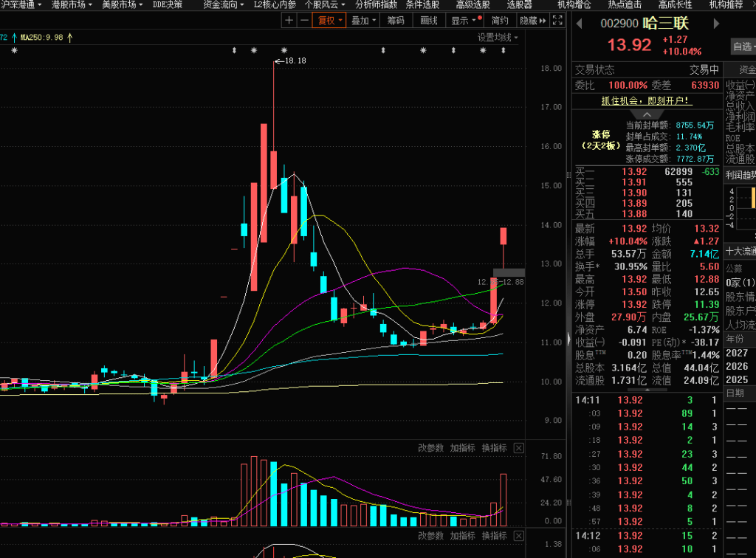
Task: Open the 高级选股 menu item
Action: coord(473,5)
